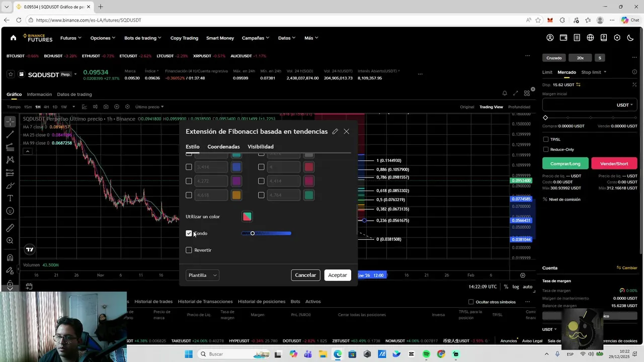Toggle the magnet mode icon
The height and width of the screenshot is (362, 644).
(x=10, y=258)
